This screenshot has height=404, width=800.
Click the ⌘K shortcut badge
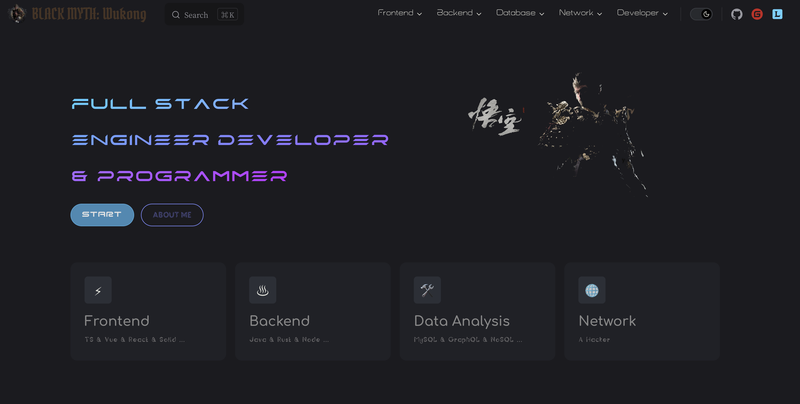(228, 15)
